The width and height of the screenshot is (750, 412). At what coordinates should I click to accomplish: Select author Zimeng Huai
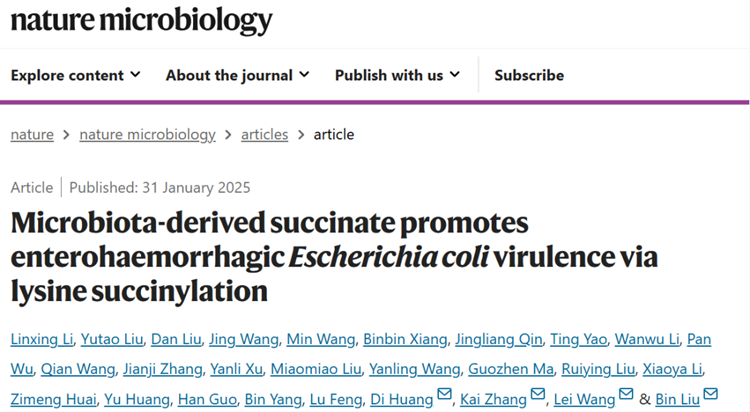point(54,399)
